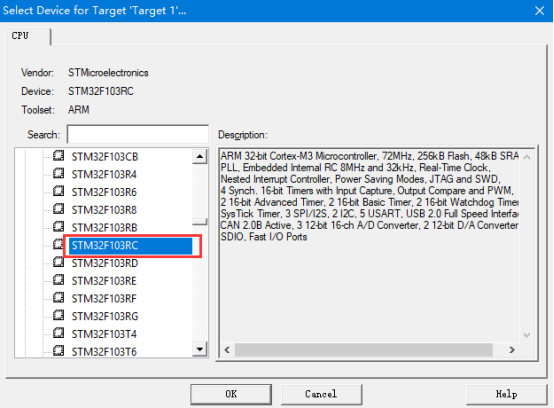554x408 pixels.
Task: Click the chip icon next to STM32F103RD
Action: [59, 262]
